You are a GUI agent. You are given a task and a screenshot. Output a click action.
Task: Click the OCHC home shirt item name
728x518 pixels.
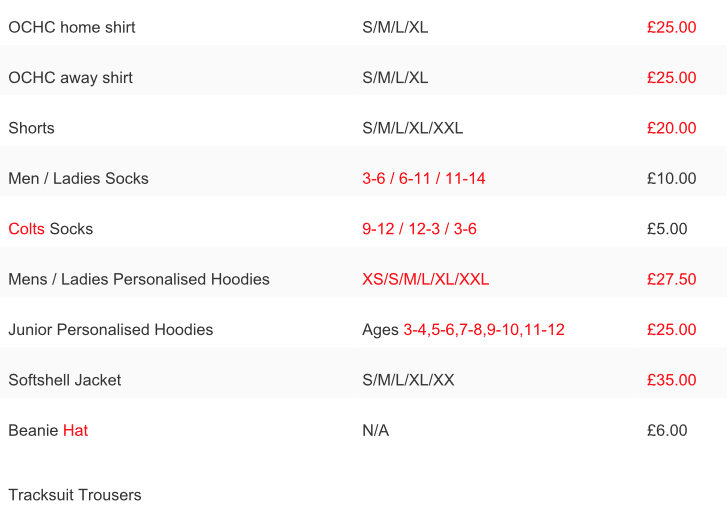coord(72,27)
